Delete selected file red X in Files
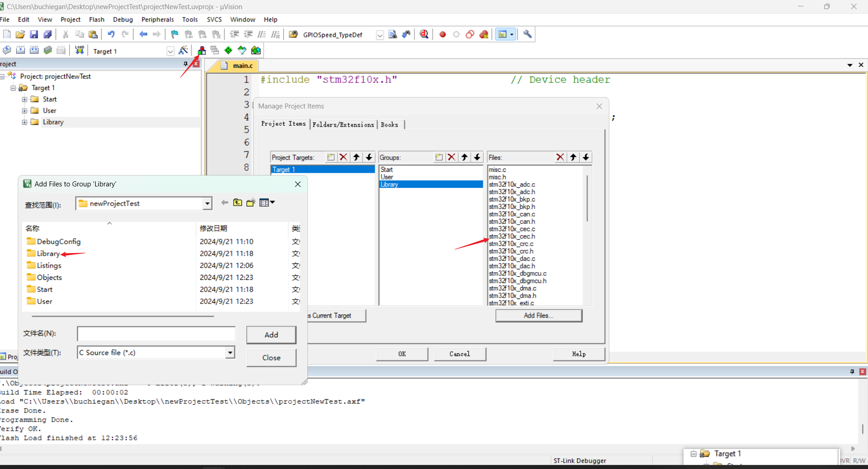This screenshot has width=868, height=469. [x=560, y=157]
